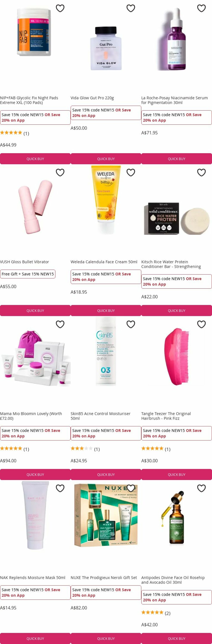Wishlist heart for La Roche-Posay Niacinamide Serum
The height and width of the screenshot is (644, 212).
click(x=201, y=8)
